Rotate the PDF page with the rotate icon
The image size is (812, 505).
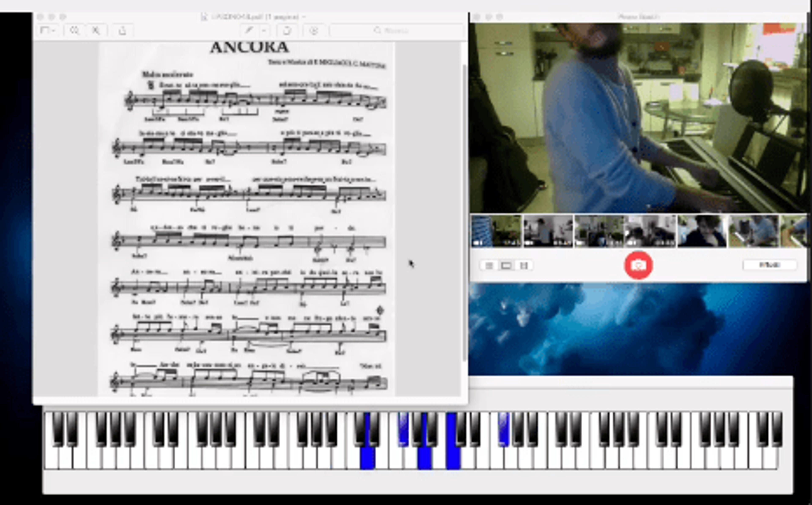point(287,31)
